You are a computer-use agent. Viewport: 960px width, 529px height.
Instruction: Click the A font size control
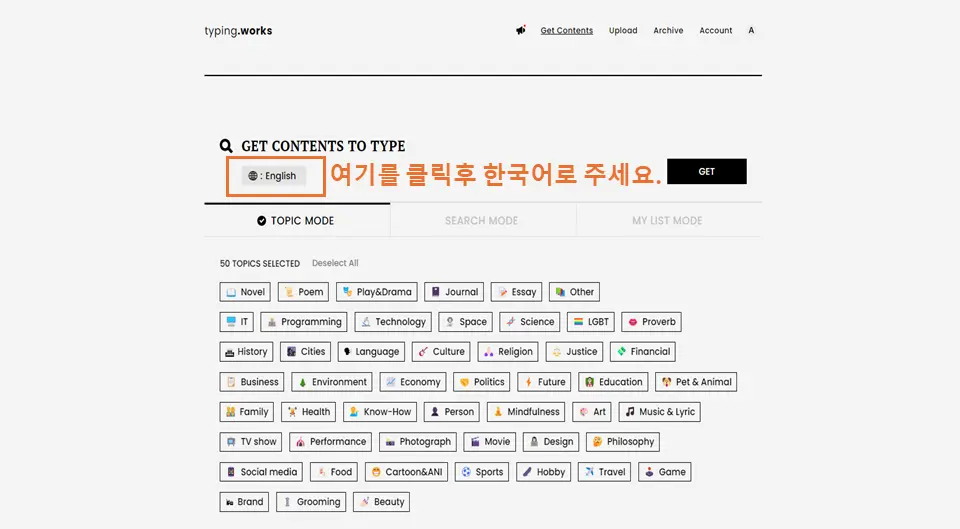pyautogui.click(x=751, y=31)
